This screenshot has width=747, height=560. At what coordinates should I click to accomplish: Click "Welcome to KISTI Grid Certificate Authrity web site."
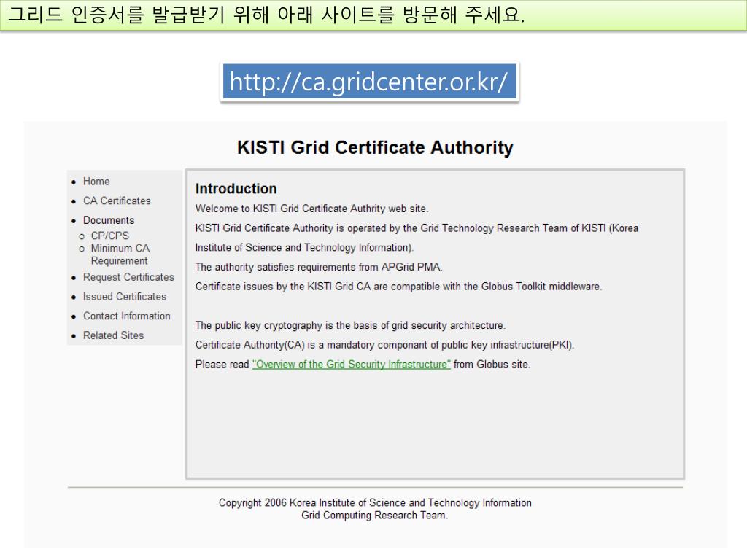coord(312,209)
